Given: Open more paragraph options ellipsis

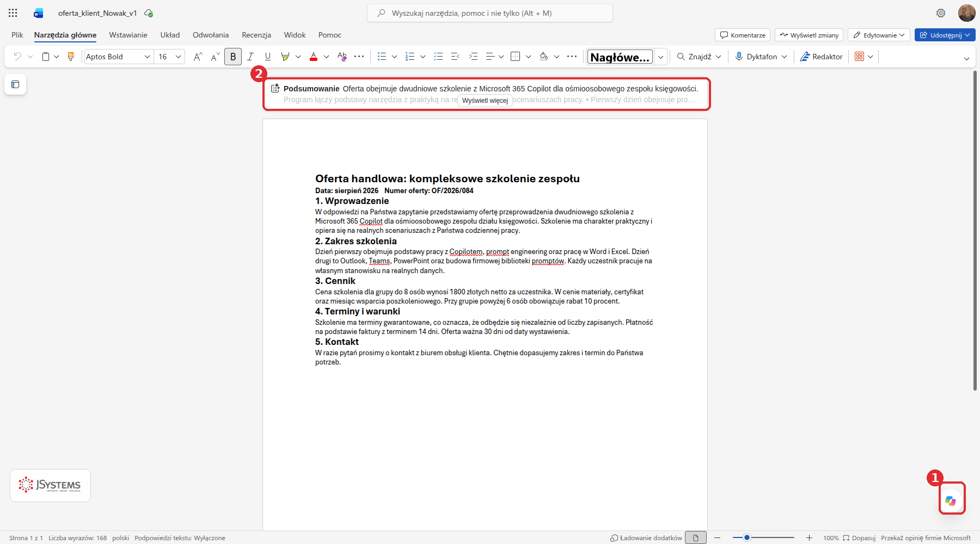Looking at the screenshot, I should tap(572, 57).
